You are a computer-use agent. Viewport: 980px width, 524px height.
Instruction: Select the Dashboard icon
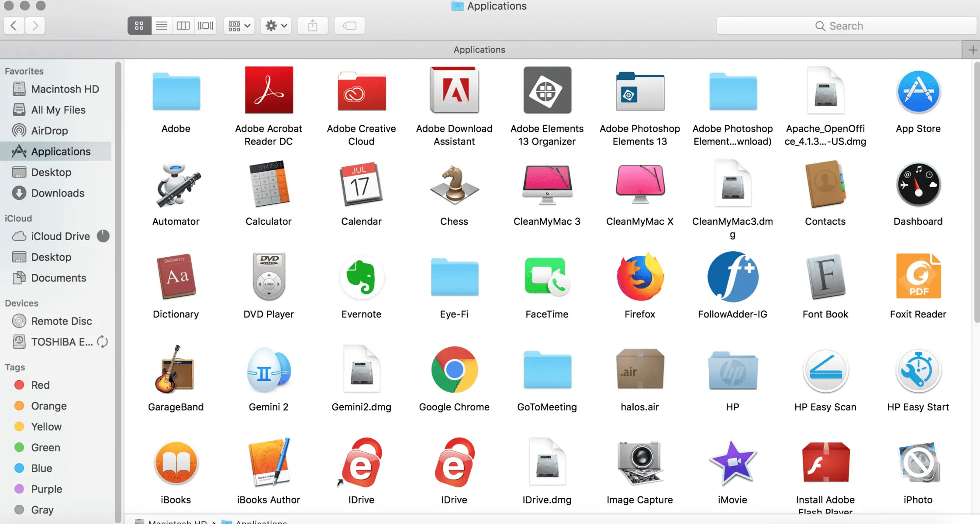coord(918,185)
